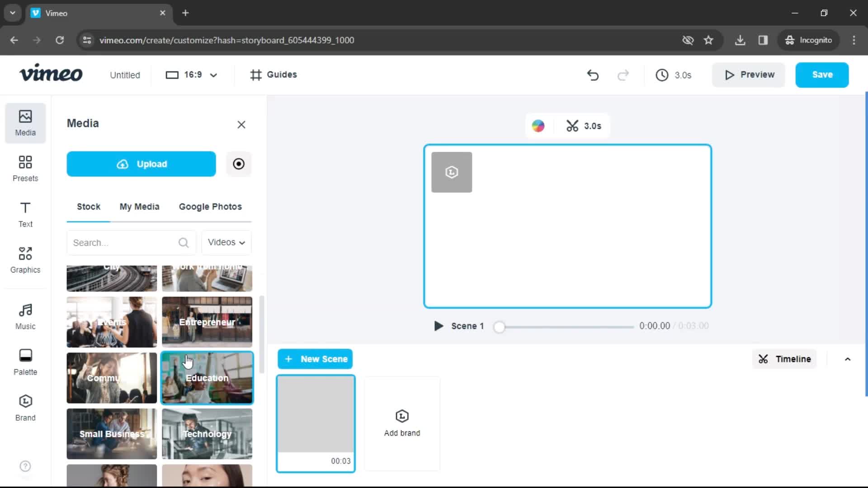Screen dimensions: 868x488
Task: Click the redo arrow icon
Action: pos(623,75)
